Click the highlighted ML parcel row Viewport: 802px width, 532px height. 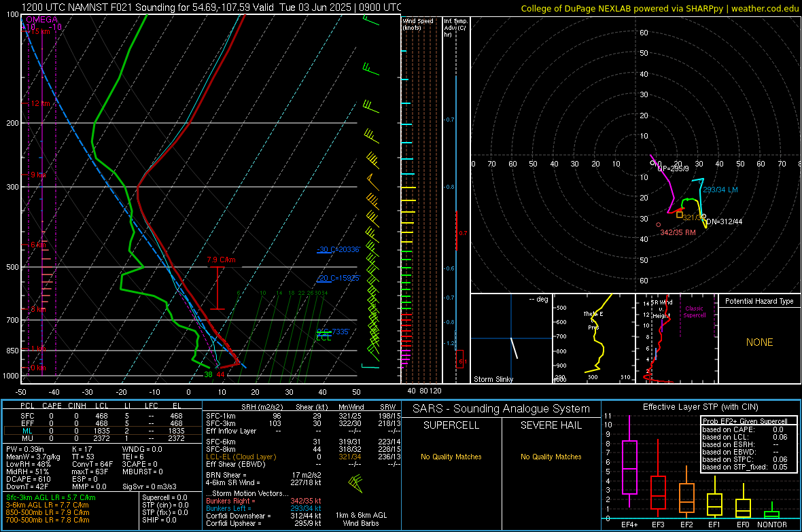pos(103,431)
